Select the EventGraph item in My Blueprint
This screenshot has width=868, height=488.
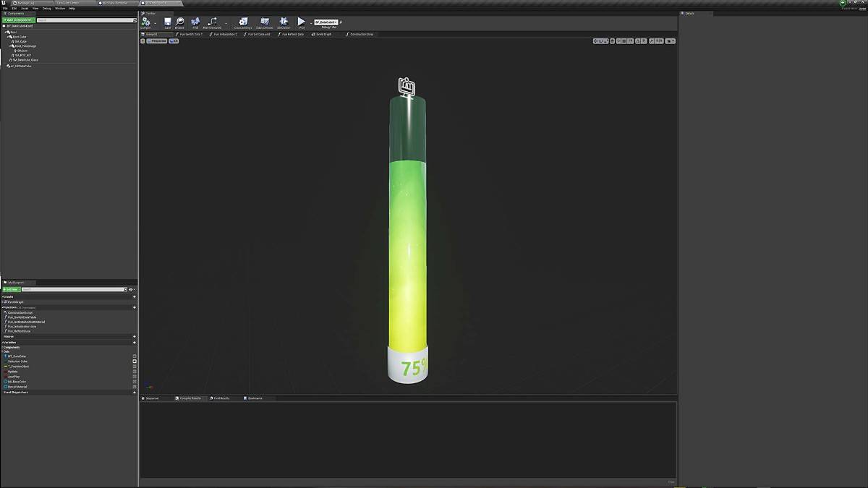pos(14,302)
